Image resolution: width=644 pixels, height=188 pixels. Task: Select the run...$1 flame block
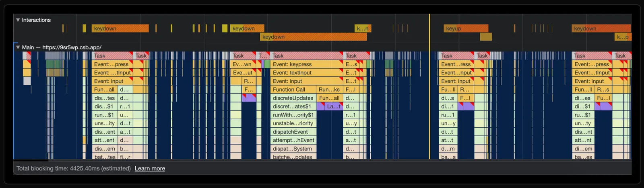coord(105,115)
